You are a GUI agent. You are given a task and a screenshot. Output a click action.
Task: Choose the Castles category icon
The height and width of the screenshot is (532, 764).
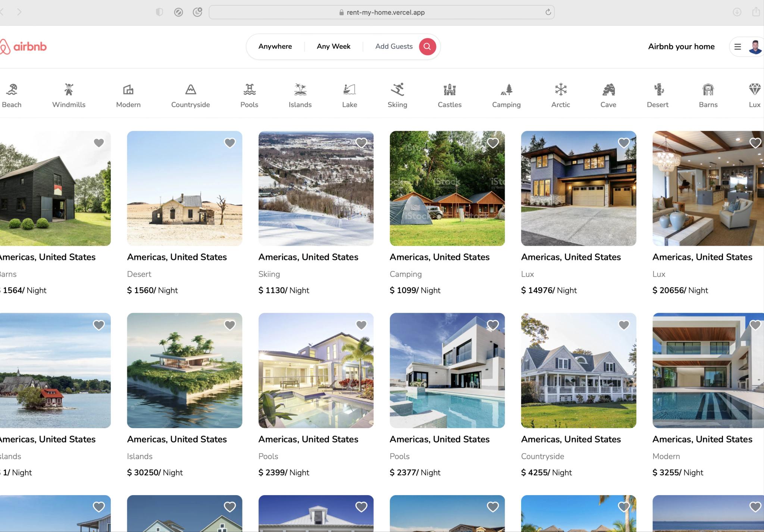tap(450, 90)
